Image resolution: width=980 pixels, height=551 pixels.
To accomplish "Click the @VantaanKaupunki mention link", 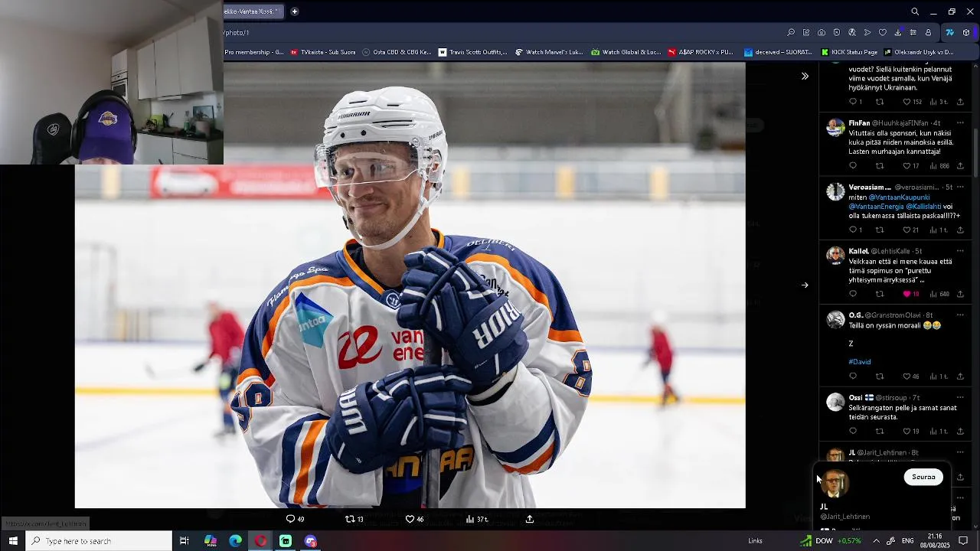I will click(899, 197).
